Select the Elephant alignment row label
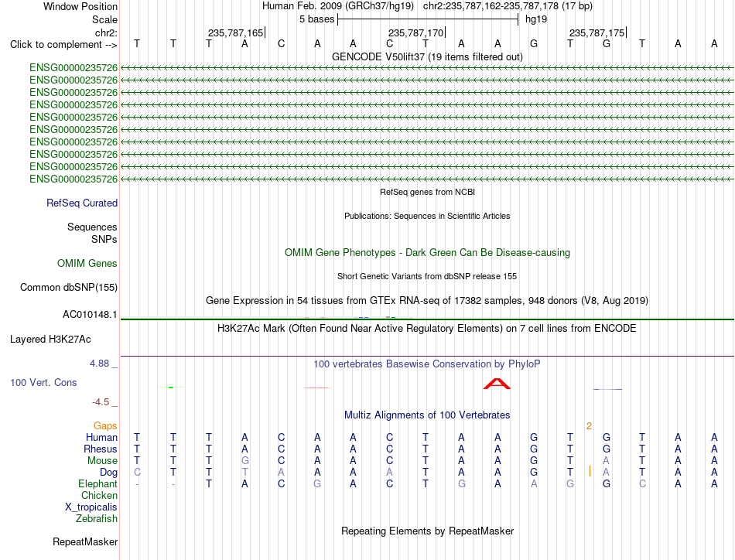 pos(97,483)
